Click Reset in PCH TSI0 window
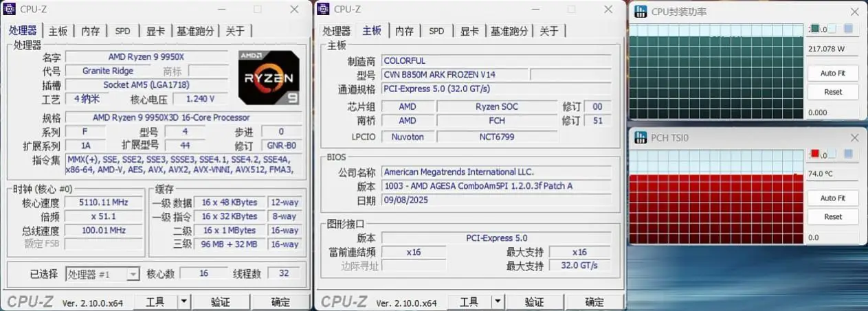 tap(833, 216)
